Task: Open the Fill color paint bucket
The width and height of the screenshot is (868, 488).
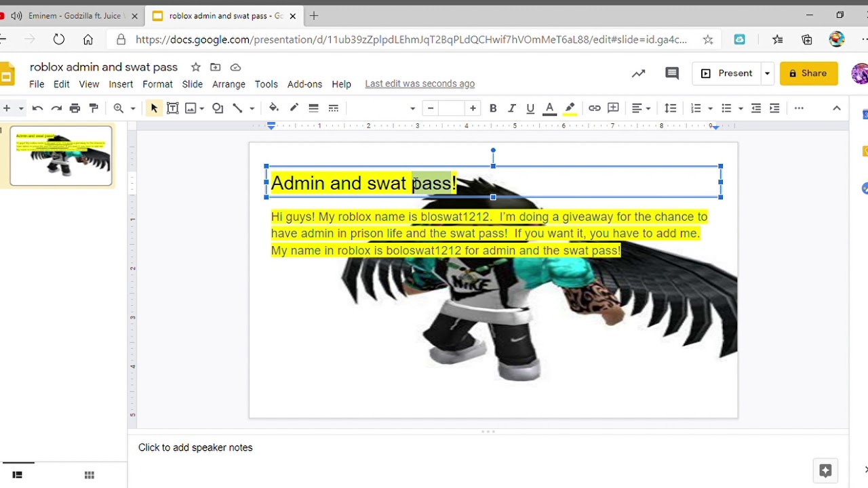Action: 274,108
